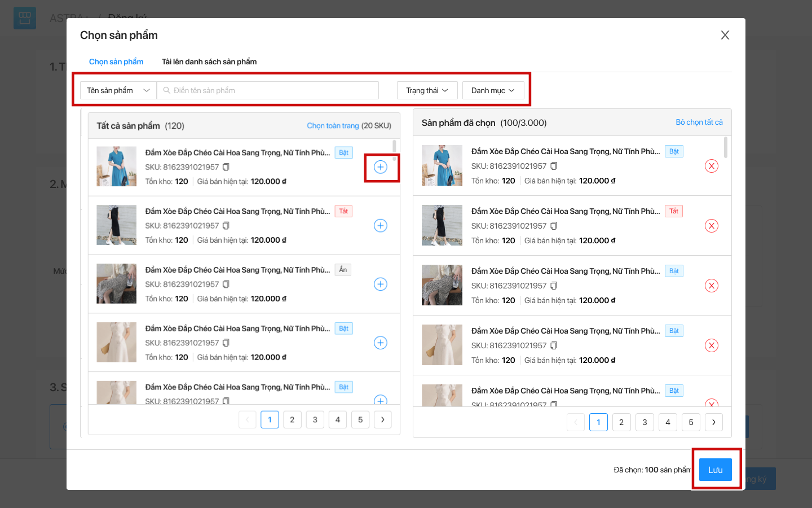
Task: Open page 4 of all-products list
Action: coord(338,419)
